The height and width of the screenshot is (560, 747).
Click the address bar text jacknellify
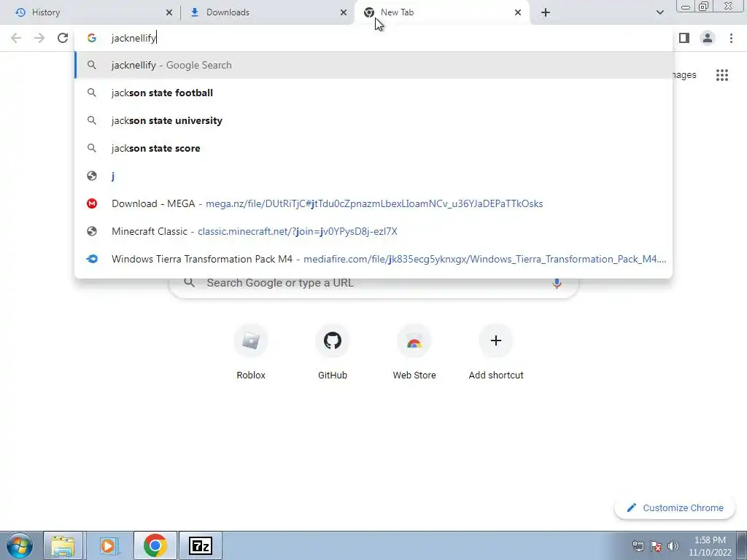click(x=133, y=38)
